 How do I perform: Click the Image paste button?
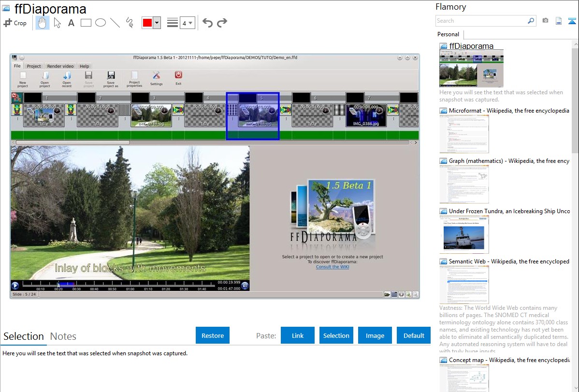375,335
